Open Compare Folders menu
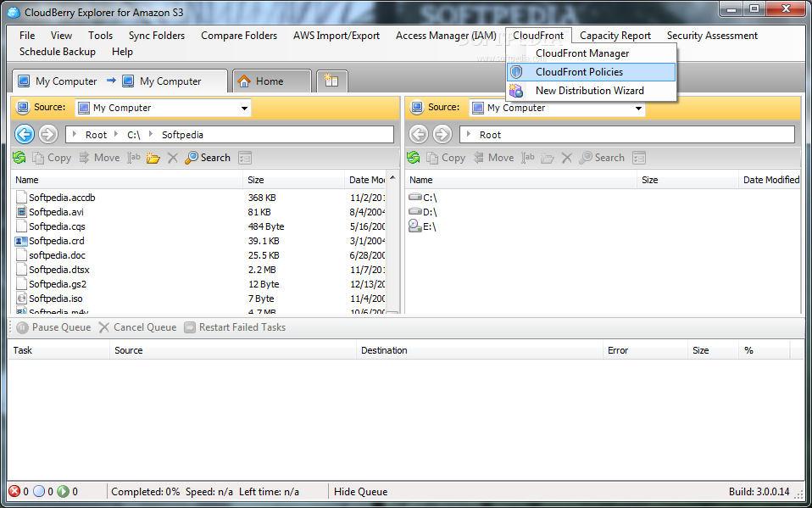 pos(239,36)
